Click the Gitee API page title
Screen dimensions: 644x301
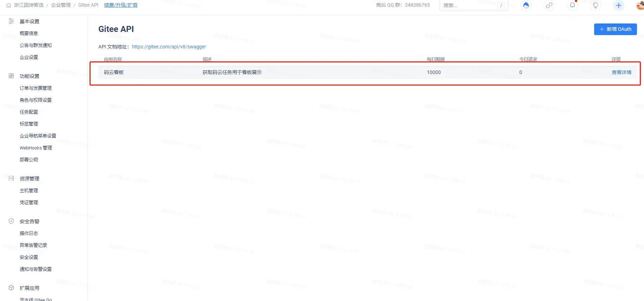pyautogui.click(x=116, y=29)
